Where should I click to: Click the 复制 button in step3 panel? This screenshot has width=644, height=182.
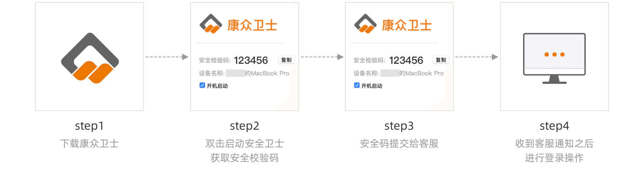coord(441,60)
